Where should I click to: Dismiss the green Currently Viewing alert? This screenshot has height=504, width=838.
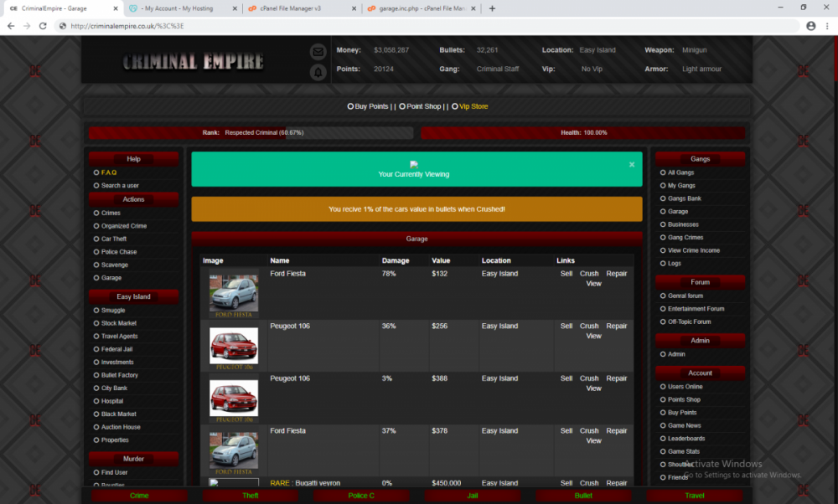(632, 165)
